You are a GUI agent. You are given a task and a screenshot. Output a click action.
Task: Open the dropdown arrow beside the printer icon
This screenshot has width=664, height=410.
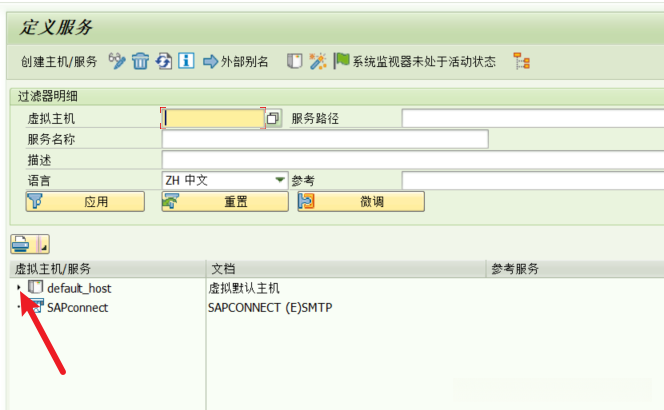[x=44, y=244]
